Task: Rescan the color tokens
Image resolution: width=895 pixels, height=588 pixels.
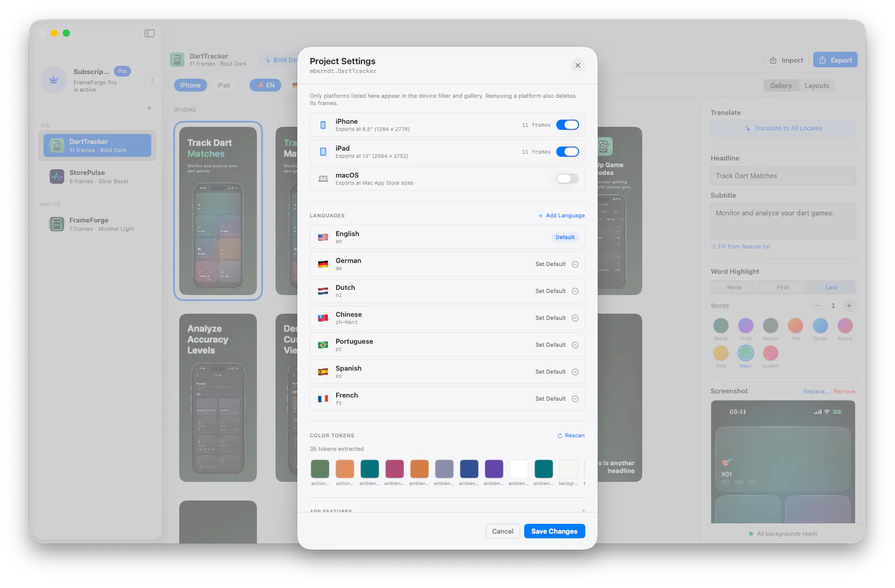Action: pos(571,435)
